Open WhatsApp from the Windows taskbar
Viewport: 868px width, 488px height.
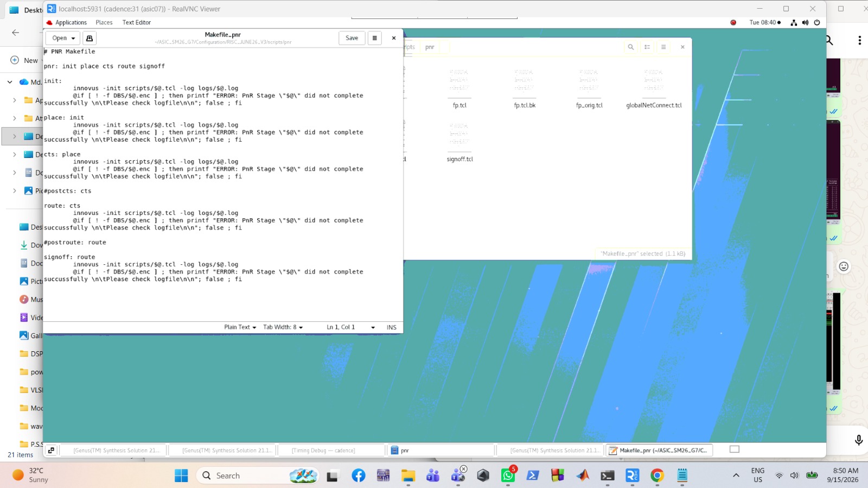508,476
